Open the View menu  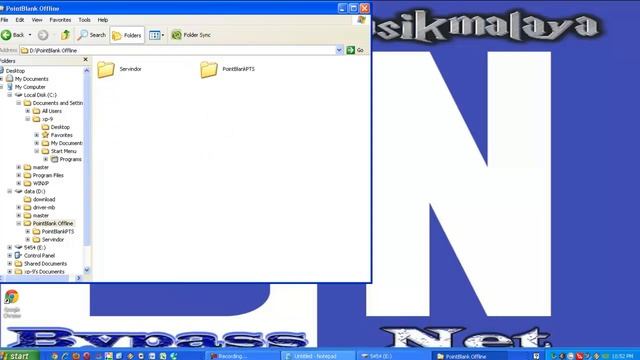pos(37,20)
